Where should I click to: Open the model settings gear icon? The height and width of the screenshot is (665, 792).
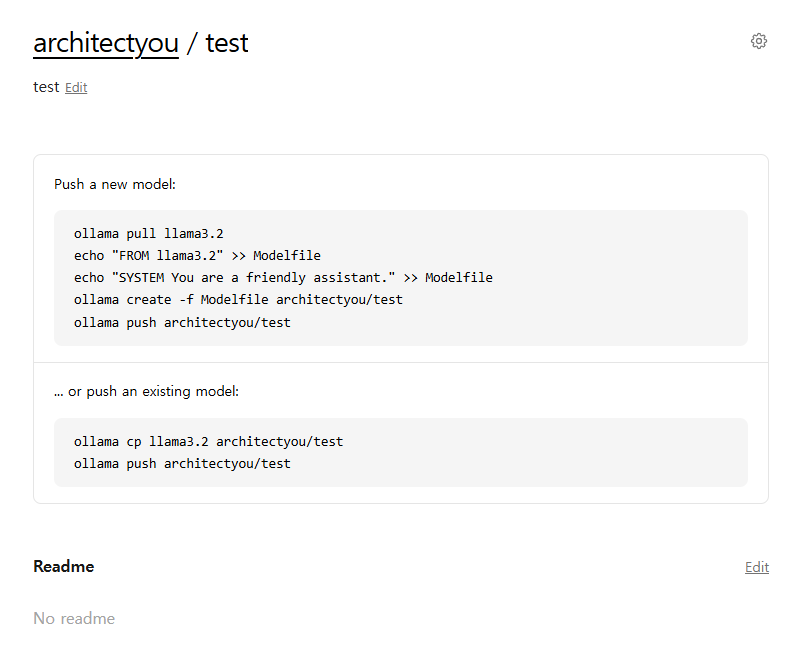click(759, 41)
